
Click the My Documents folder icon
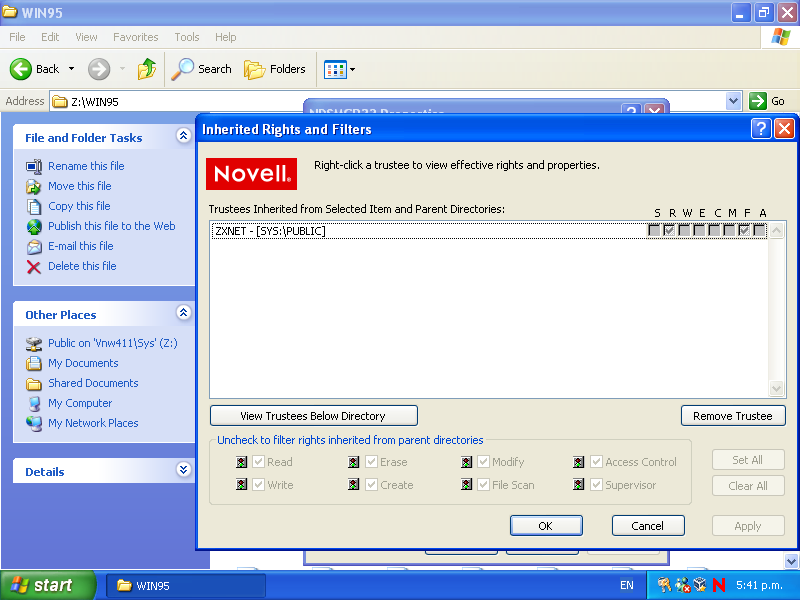(x=34, y=363)
